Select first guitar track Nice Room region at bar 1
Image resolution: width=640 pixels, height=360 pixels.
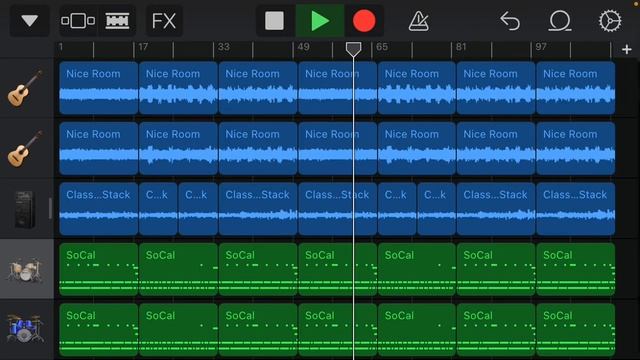click(98, 88)
